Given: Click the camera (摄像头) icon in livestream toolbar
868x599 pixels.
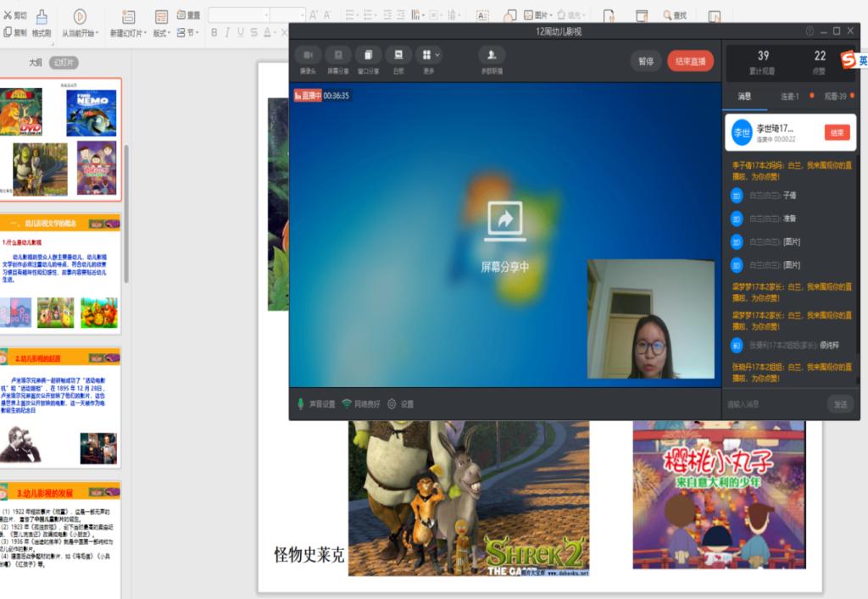Looking at the screenshot, I should (308, 56).
